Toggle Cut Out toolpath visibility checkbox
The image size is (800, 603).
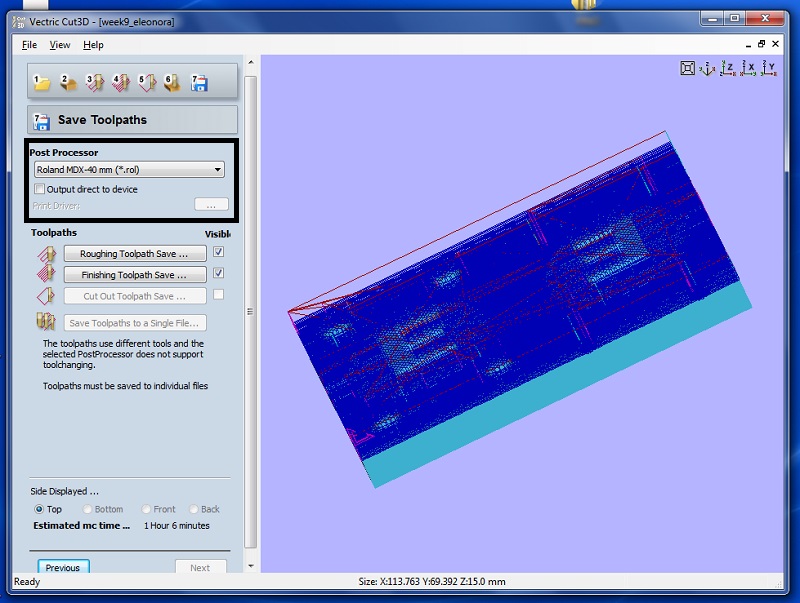coord(218,294)
